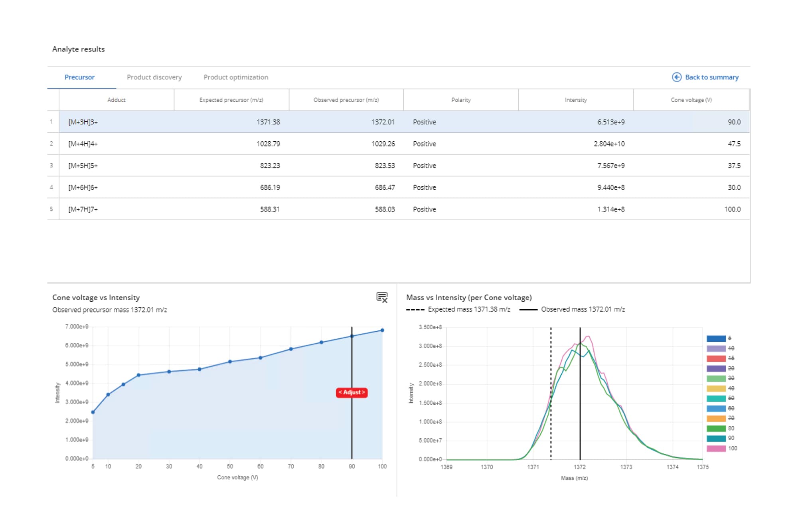Click the Back to summary link
The height and width of the screenshot is (532, 798).
712,77
